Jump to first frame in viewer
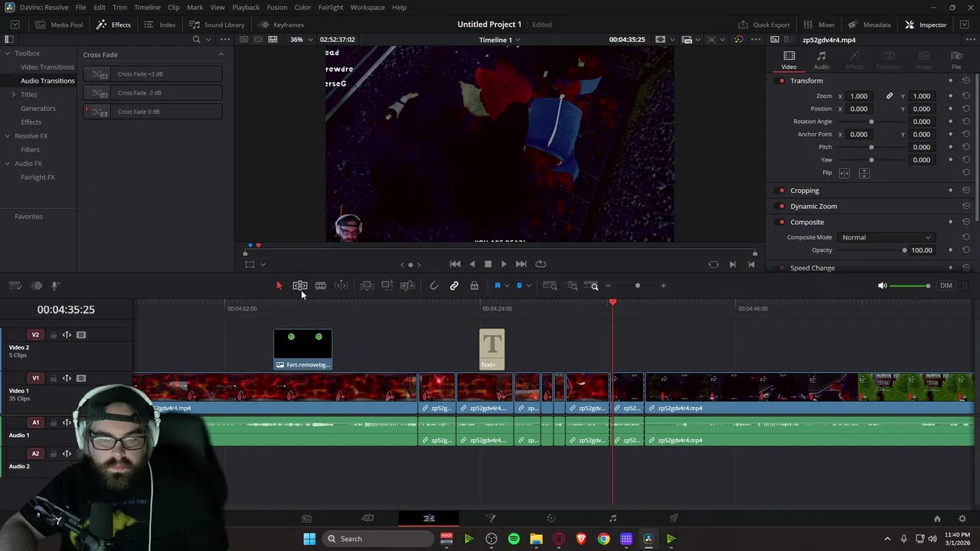The width and height of the screenshot is (980, 551). [455, 264]
